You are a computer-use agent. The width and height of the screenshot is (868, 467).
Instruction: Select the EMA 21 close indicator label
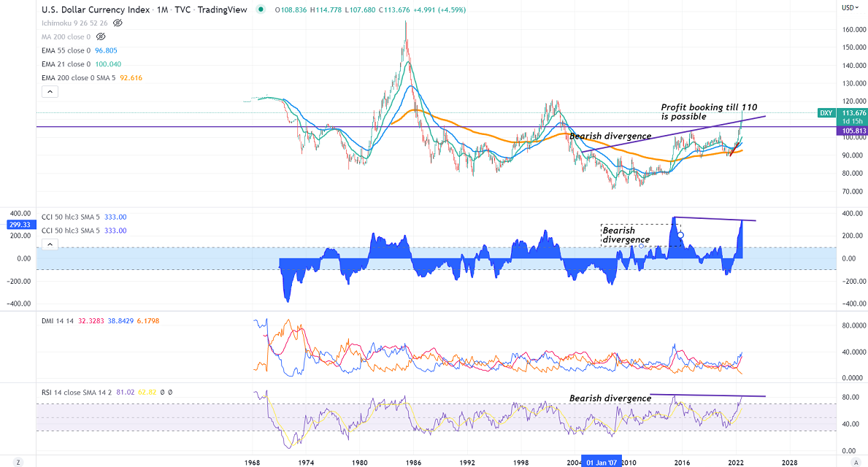point(70,63)
